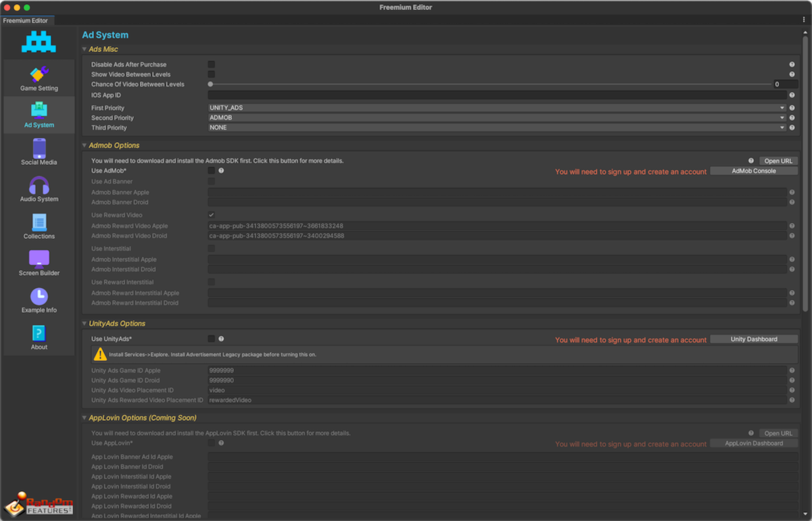Viewport: 812px width, 521px height.
Task: Select the Social Media phone icon
Action: coord(39,148)
